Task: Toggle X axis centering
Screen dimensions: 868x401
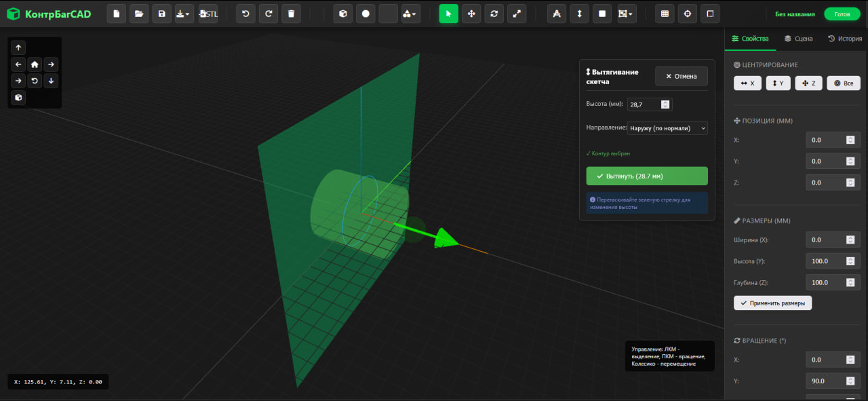Action: [x=747, y=83]
